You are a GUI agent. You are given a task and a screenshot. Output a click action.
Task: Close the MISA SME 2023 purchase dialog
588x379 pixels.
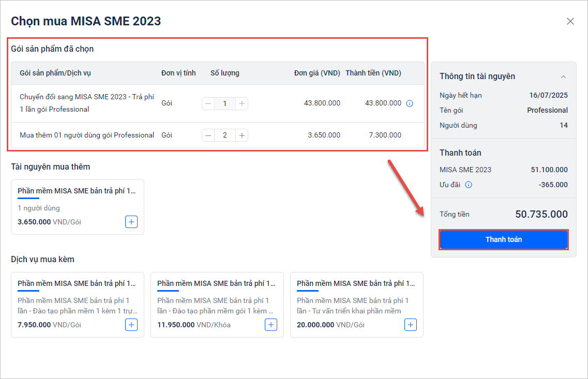[570, 21]
